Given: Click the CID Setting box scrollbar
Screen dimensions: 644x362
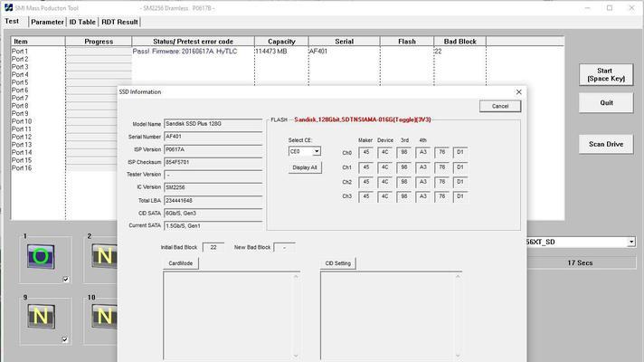Looking at the screenshot, I should (458, 316).
